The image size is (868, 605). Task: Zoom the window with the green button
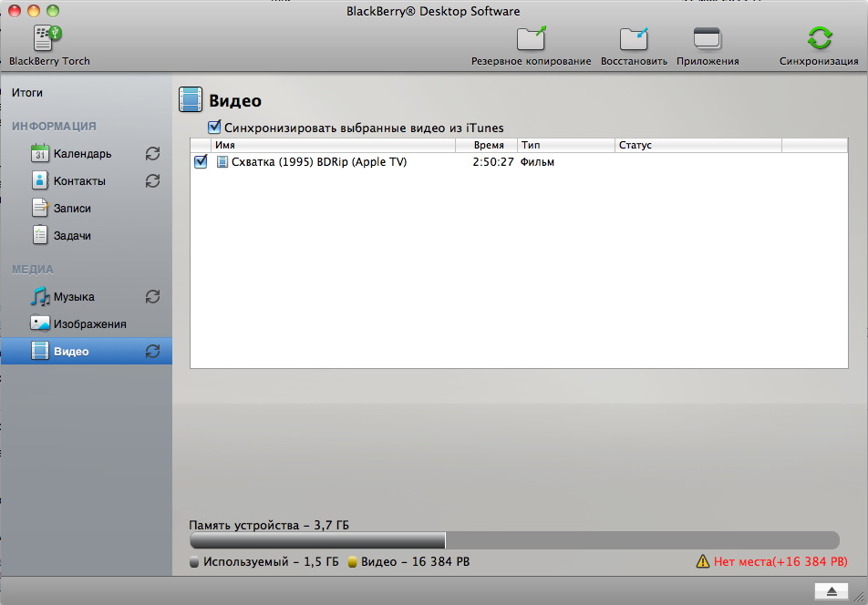point(53,11)
